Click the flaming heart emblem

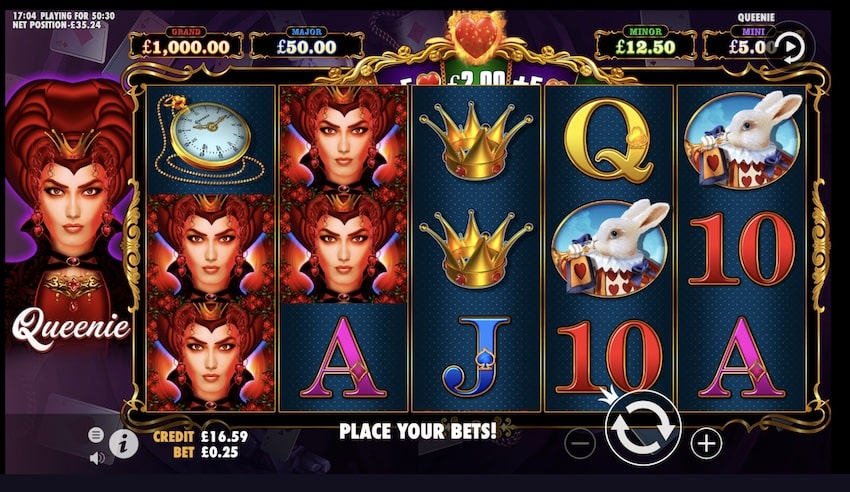[475, 35]
